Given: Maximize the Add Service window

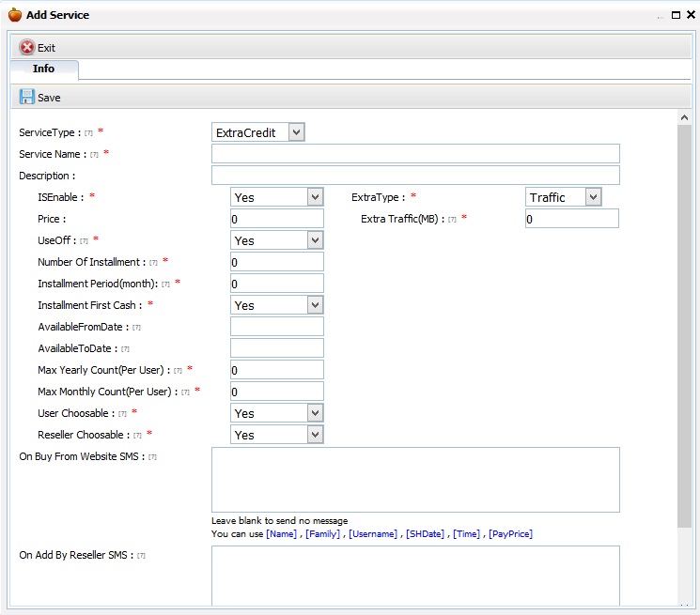Looking at the screenshot, I should (x=676, y=15).
